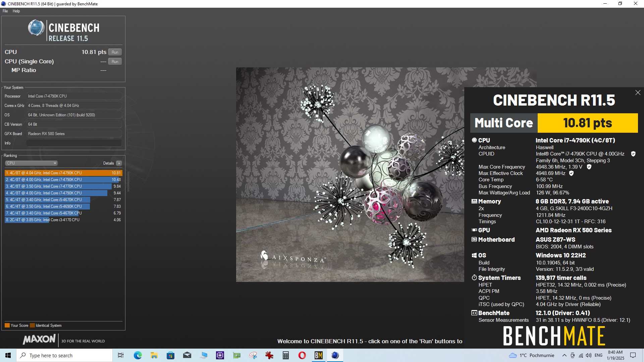Run the multi-core CPU benchmark

(x=115, y=52)
